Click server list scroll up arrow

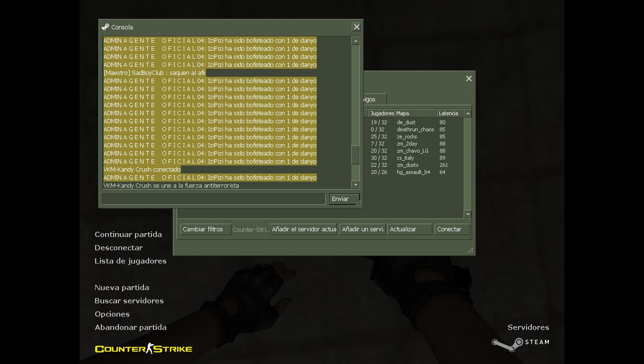pos(468,113)
